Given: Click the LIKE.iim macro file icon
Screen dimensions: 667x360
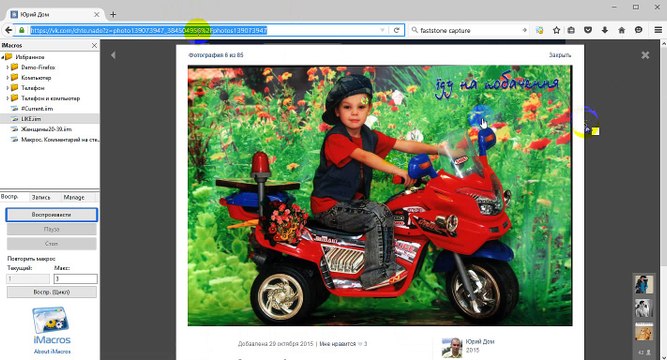Looking at the screenshot, I should tap(15, 119).
